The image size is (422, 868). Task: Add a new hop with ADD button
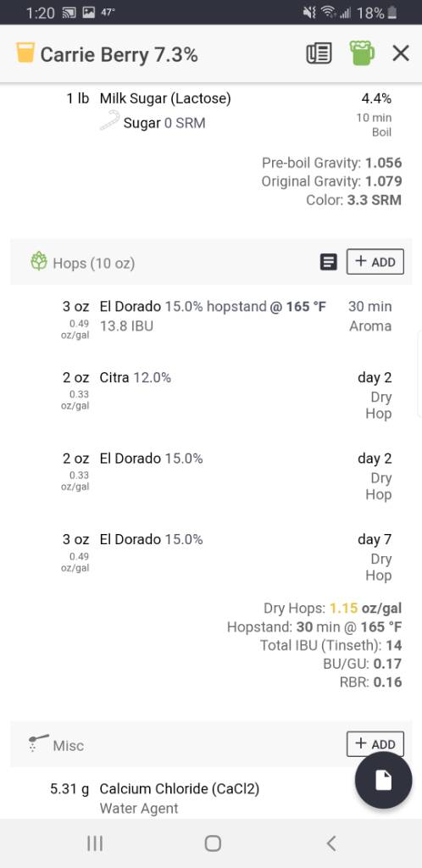[375, 262]
